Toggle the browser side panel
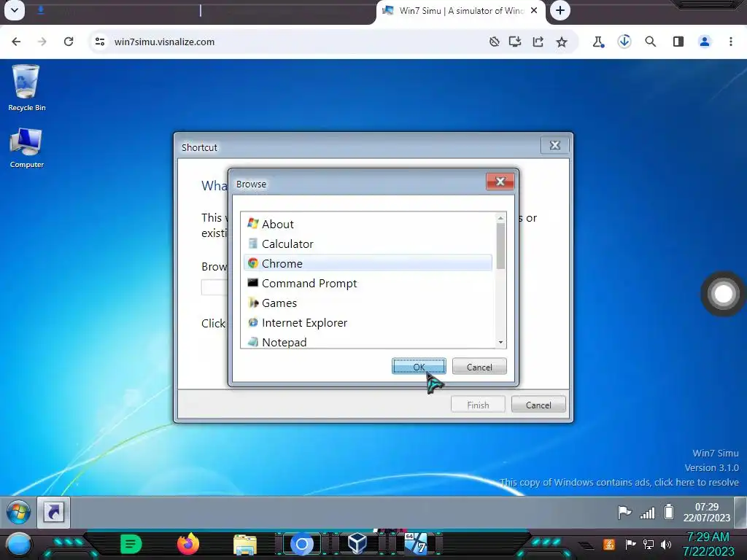The image size is (747, 560). (678, 42)
